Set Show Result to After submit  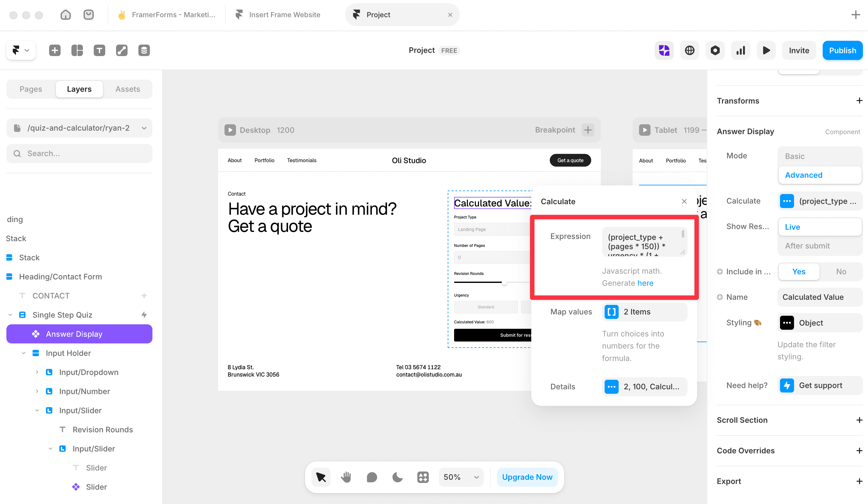[820, 246]
